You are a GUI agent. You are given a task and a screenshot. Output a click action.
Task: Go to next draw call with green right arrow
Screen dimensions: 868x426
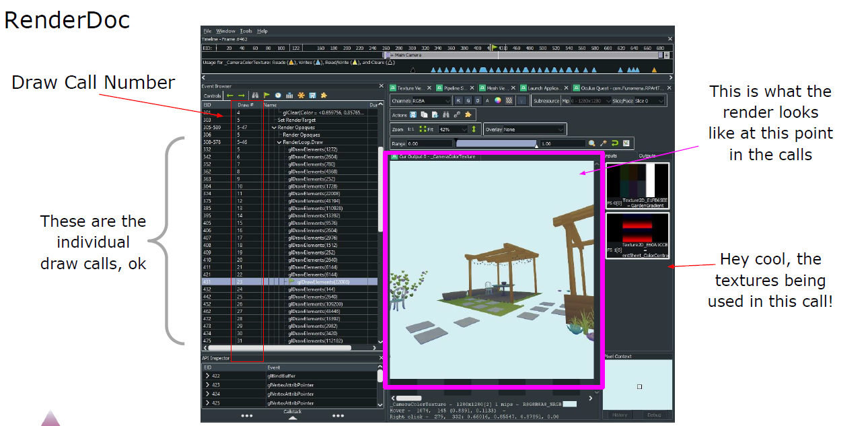pos(242,96)
